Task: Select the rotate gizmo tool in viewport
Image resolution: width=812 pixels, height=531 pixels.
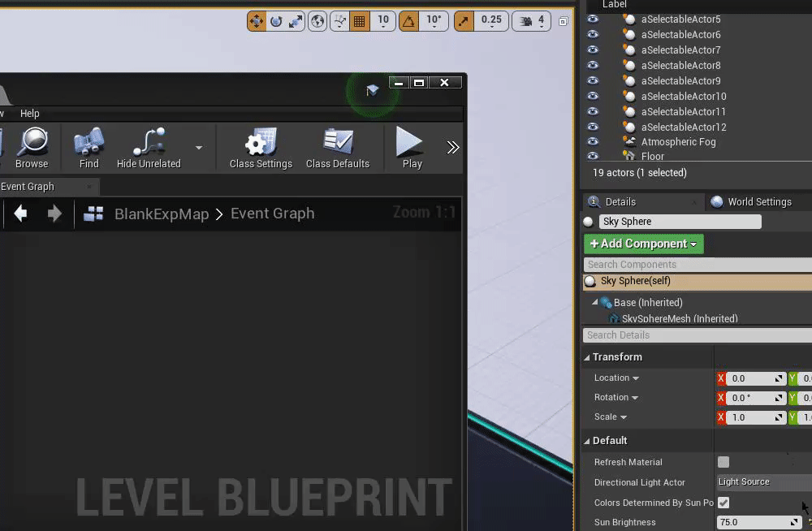Action: tap(276, 21)
